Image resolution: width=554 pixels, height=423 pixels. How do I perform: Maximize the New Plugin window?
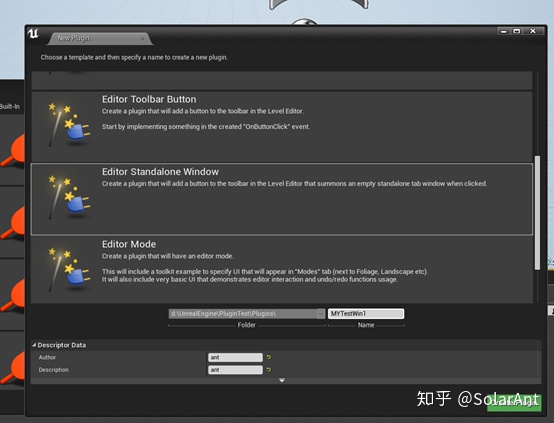(x=517, y=31)
